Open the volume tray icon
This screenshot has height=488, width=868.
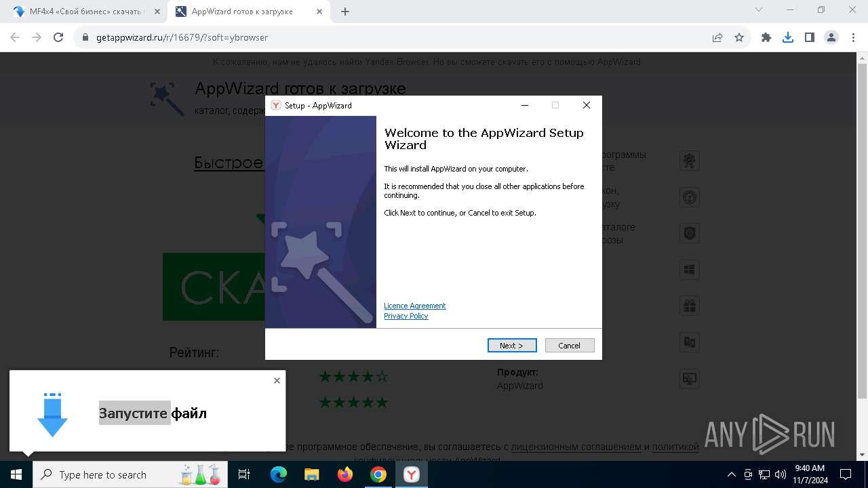click(780, 474)
